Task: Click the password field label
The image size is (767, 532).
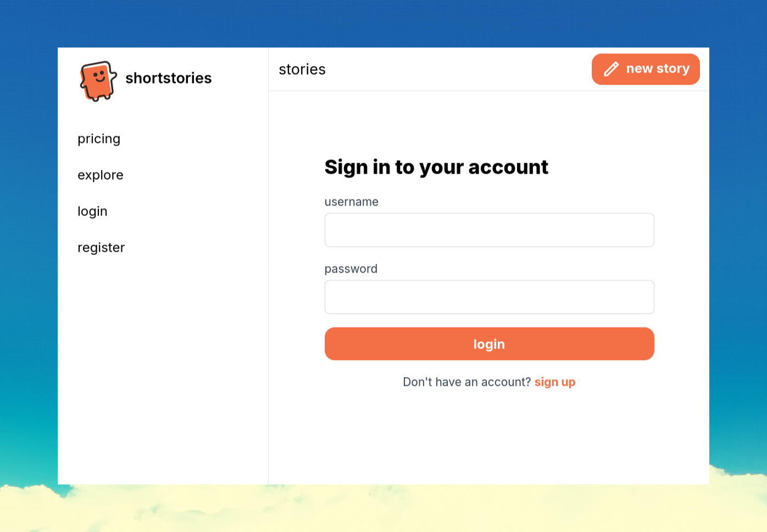Action: [351, 269]
